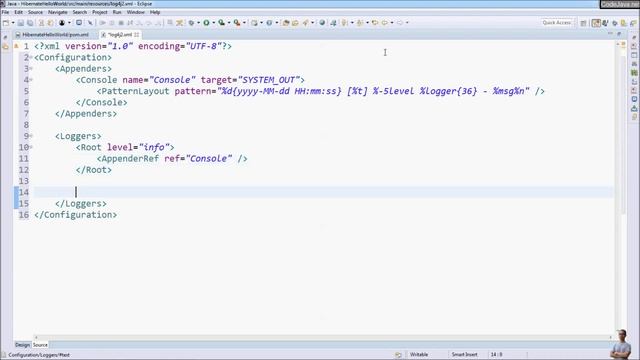Viewport: 640px width, 360px height.
Task: Open the Window menu
Action: coord(136,12)
